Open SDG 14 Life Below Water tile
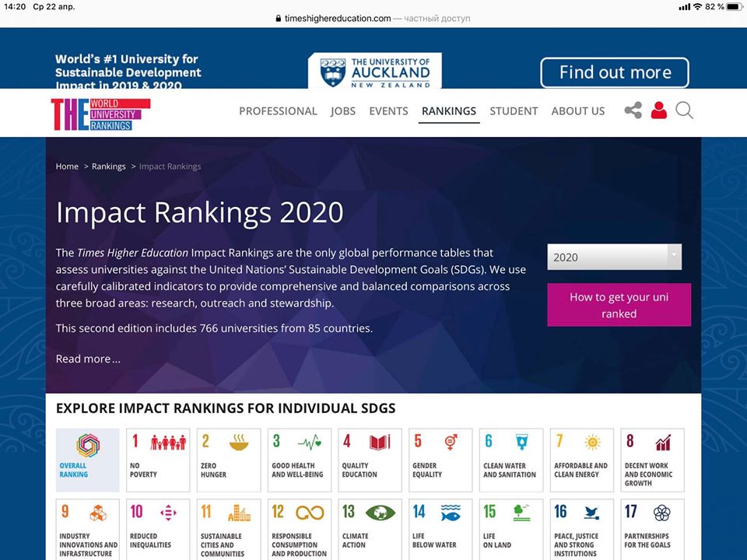The width and height of the screenshot is (747, 560). pyautogui.click(x=440, y=529)
